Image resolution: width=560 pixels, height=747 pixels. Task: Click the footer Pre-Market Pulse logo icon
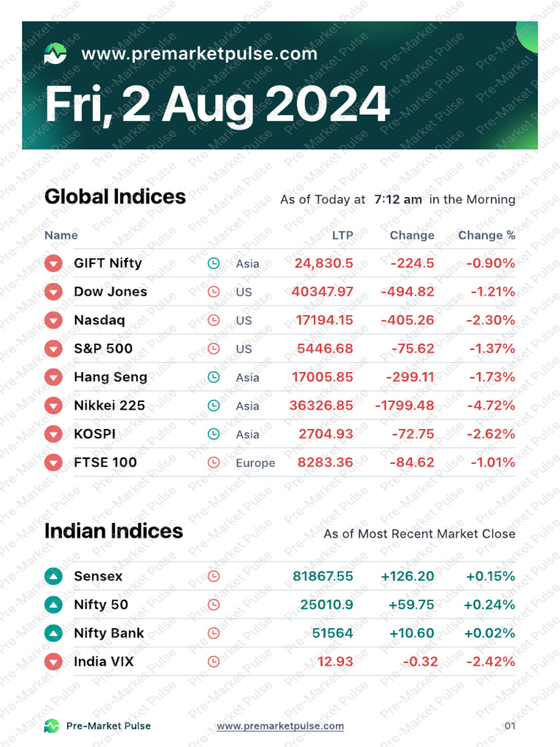[52, 726]
